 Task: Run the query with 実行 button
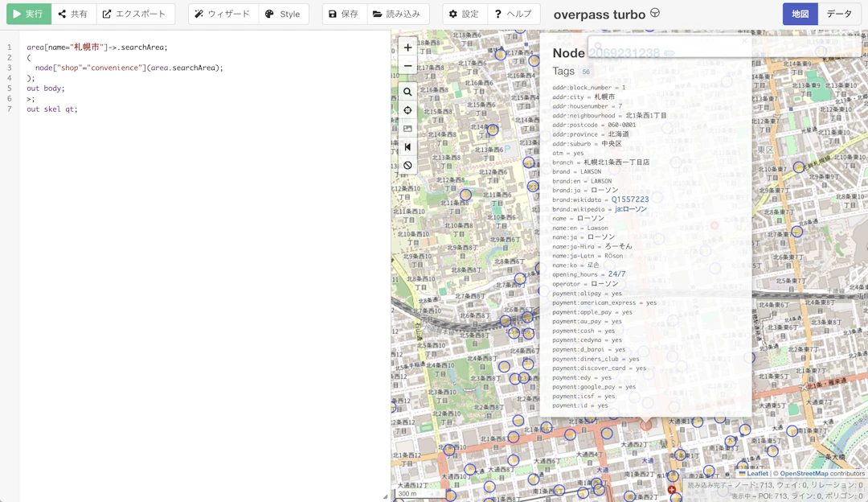[29, 14]
